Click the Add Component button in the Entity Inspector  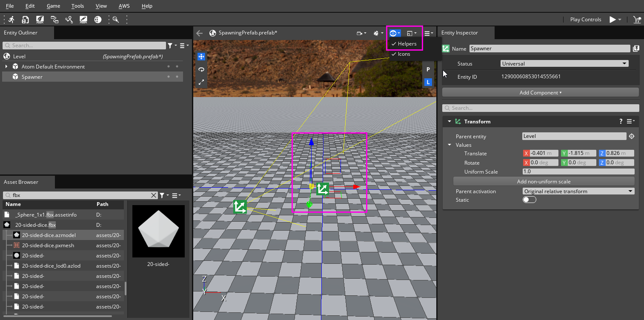click(540, 92)
